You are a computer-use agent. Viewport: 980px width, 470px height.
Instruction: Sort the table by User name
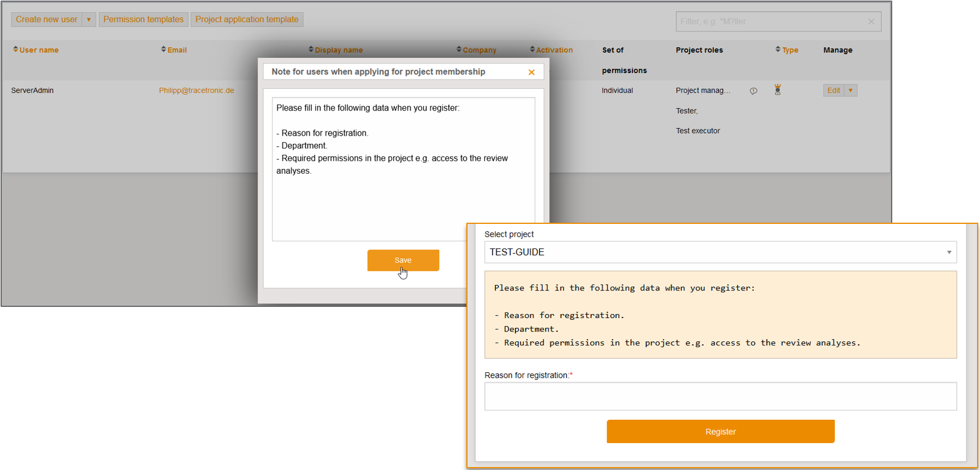coord(36,50)
